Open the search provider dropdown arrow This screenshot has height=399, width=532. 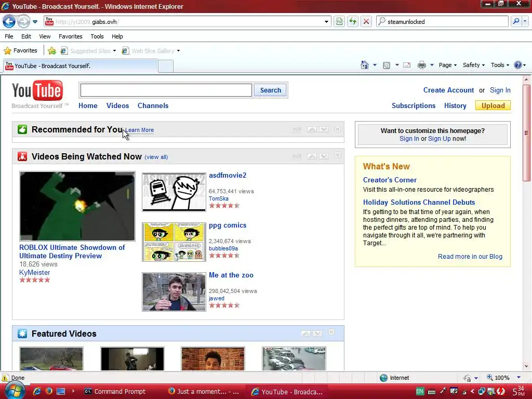525,21
